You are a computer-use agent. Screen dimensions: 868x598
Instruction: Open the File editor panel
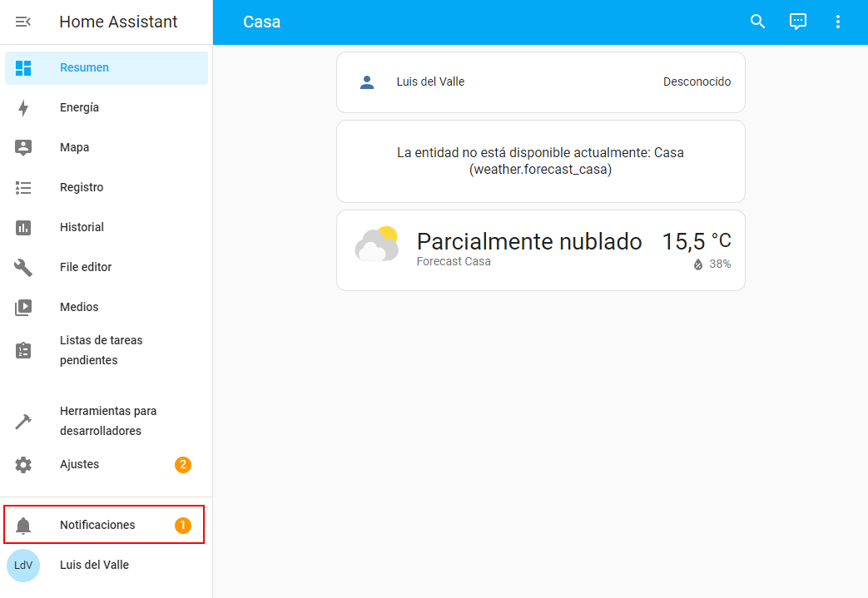click(x=107, y=267)
